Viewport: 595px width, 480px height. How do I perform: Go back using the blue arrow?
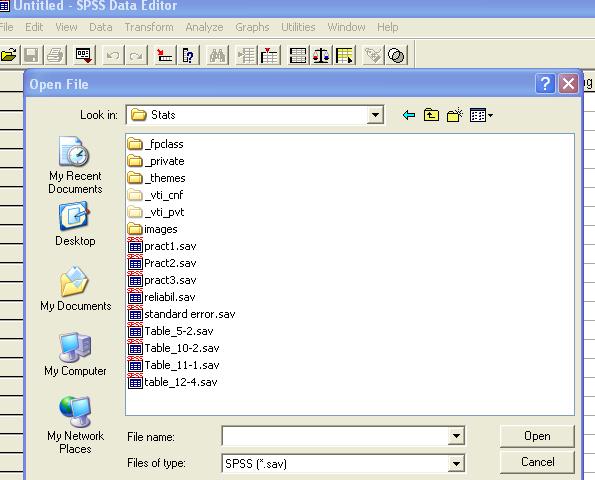tap(408, 115)
